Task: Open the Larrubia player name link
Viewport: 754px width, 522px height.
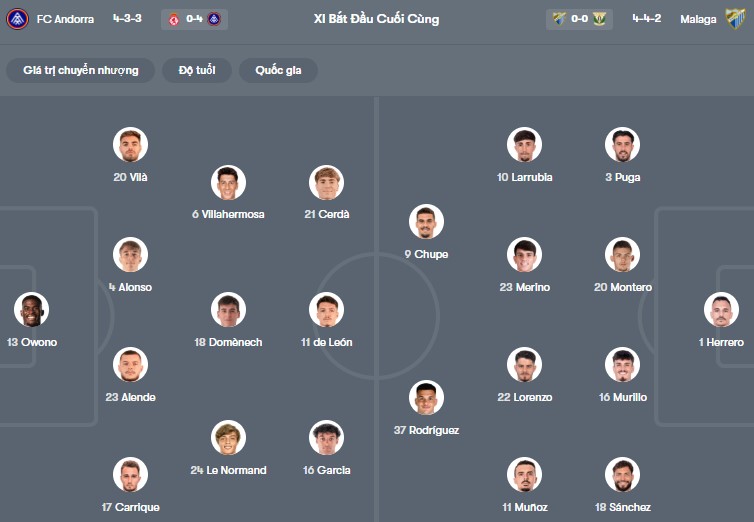Action: pos(524,177)
